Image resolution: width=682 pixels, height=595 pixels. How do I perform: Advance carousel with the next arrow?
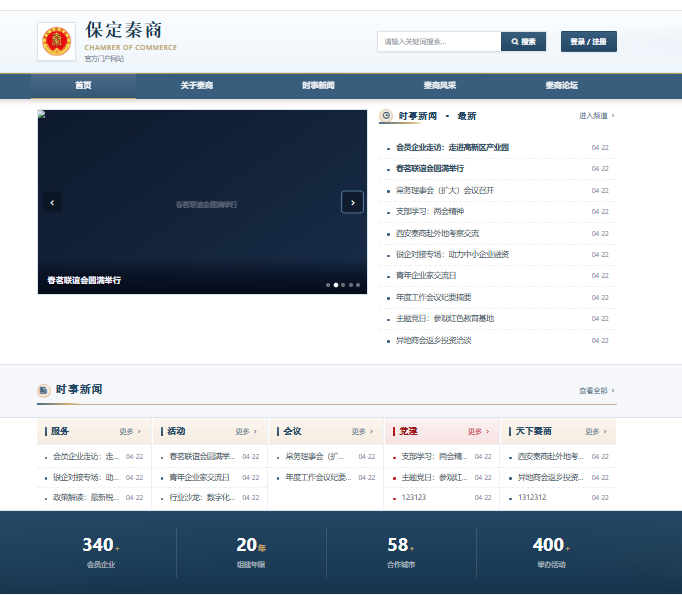click(x=352, y=202)
